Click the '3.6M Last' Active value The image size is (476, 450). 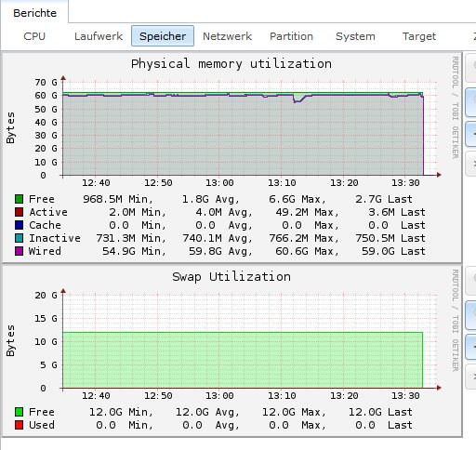[397, 212]
